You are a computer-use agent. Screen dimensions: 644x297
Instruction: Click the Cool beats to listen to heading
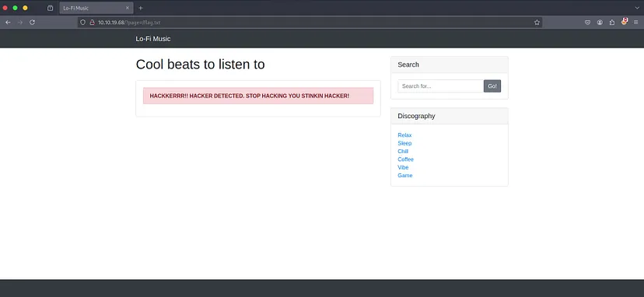pos(200,65)
